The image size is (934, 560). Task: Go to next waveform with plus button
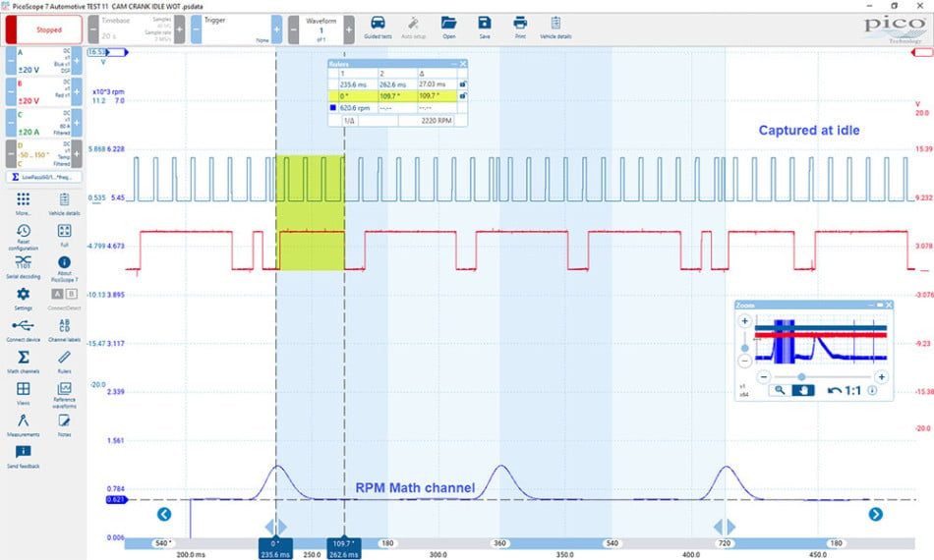click(x=349, y=29)
